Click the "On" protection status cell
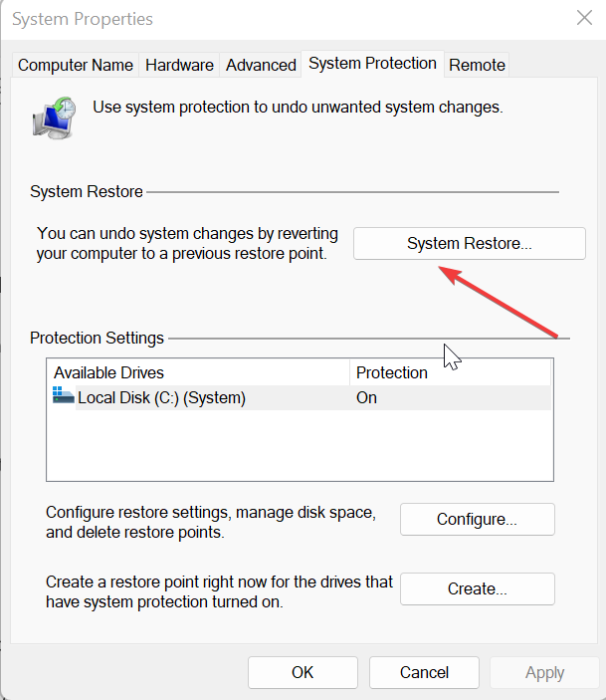The width and height of the screenshot is (606, 700). pyautogui.click(x=366, y=398)
